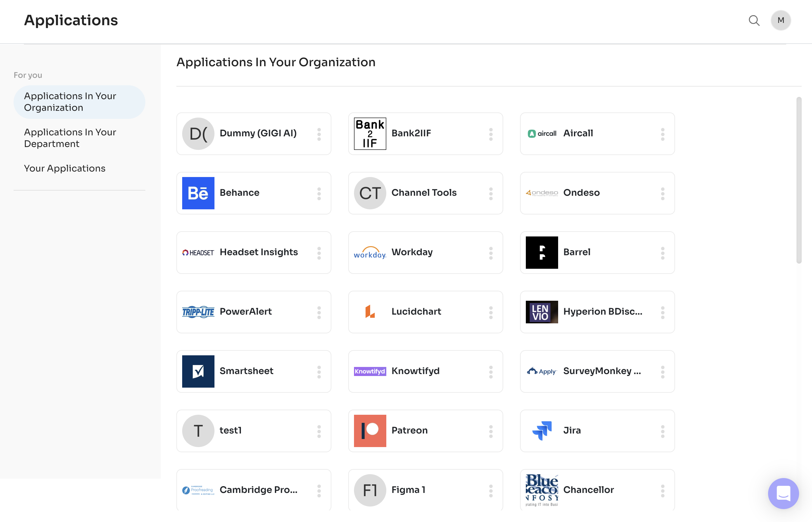The height and width of the screenshot is (522, 812).
Task: Open the three-dot menu on Jira card
Action: tap(662, 431)
